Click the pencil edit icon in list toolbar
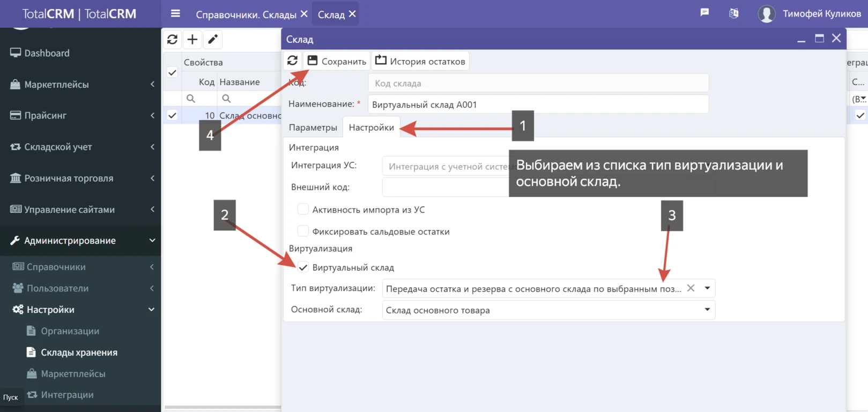868x412 pixels. point(213,39)
